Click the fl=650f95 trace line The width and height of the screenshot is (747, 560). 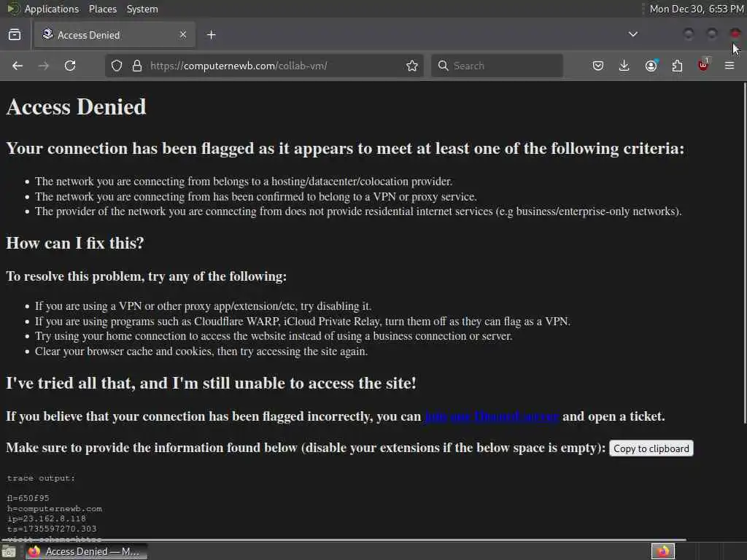coord(28,498)
